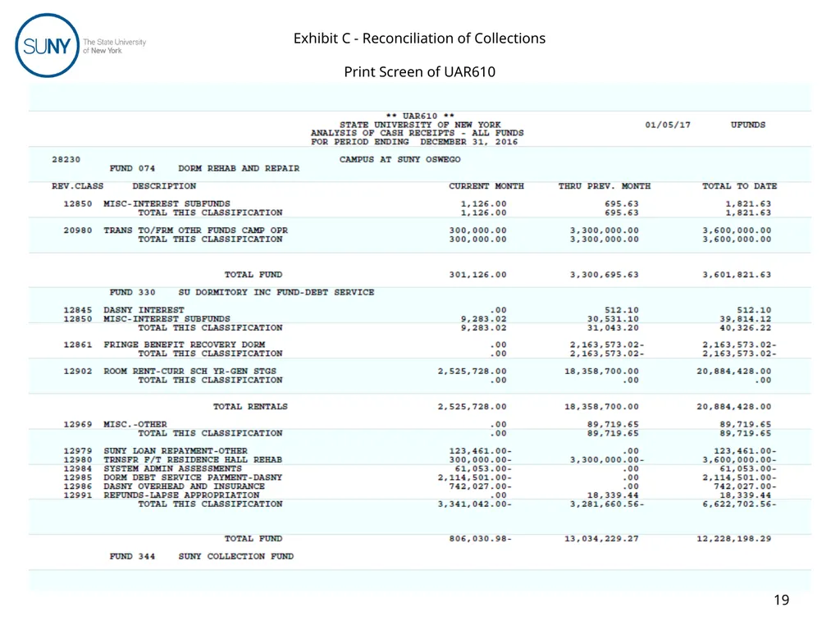The image size is (840, 630).
Task: Select thru-prev-month value '30,531.10'
Action: click(613, 319)
